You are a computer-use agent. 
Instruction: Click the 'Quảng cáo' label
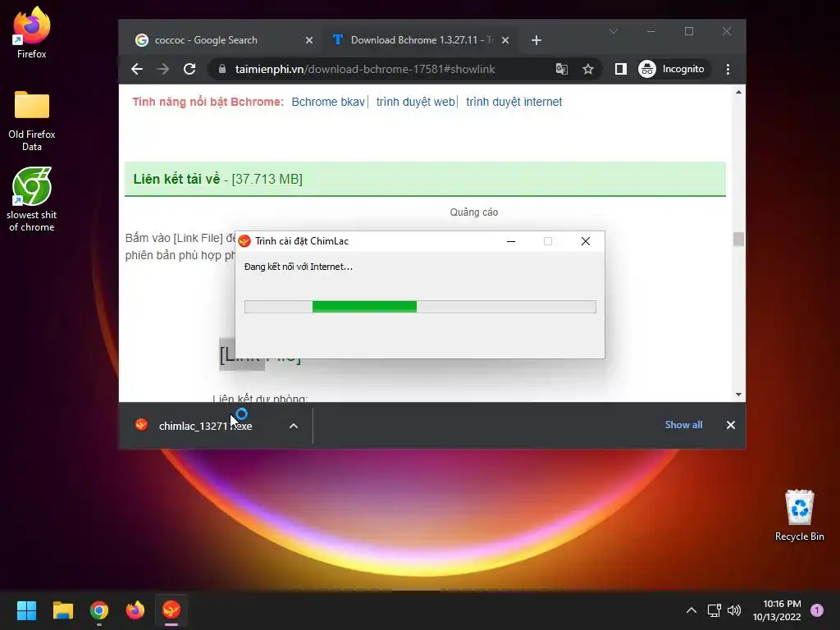tap(473, 212)
